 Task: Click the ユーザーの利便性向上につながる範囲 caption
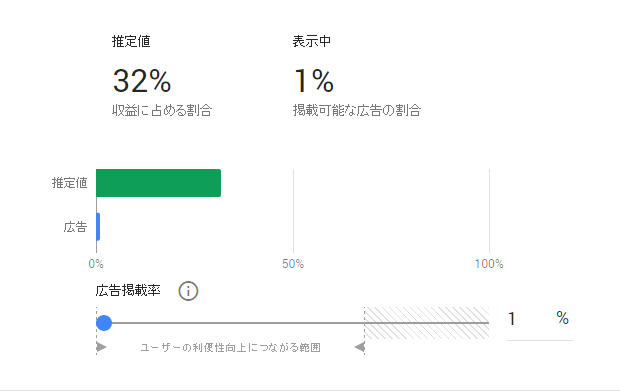[x=231, y=348]
